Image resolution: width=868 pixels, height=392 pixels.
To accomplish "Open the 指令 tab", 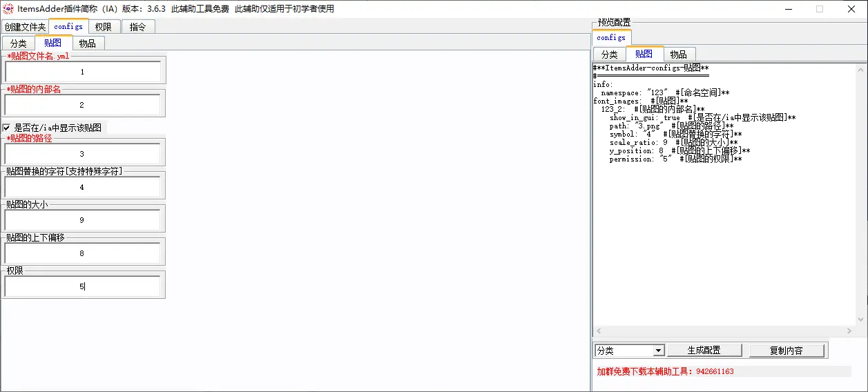I will pos(138,27).
